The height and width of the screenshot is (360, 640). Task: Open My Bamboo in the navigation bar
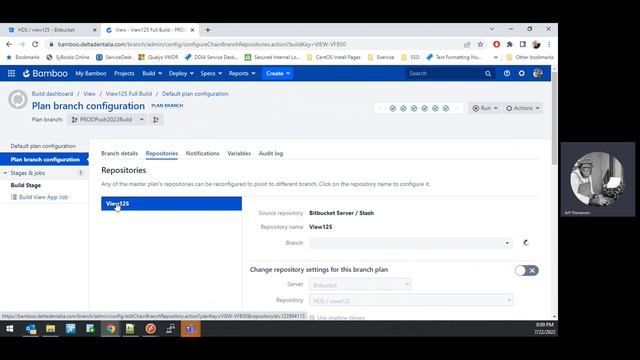91,73
